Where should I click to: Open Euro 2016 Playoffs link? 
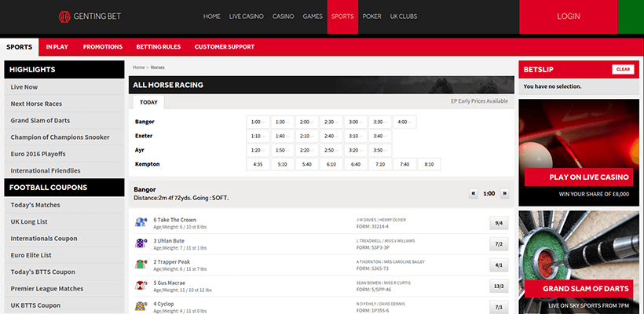[x=64, y=154]
